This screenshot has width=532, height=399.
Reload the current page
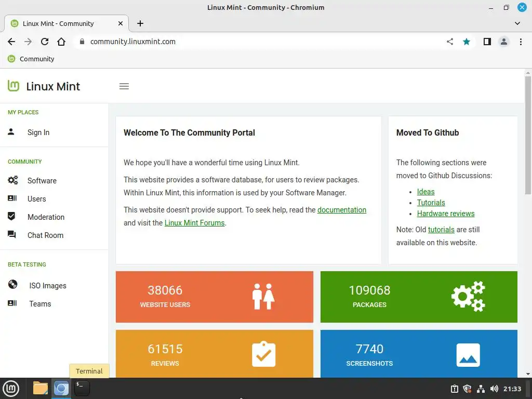[45, 42]
